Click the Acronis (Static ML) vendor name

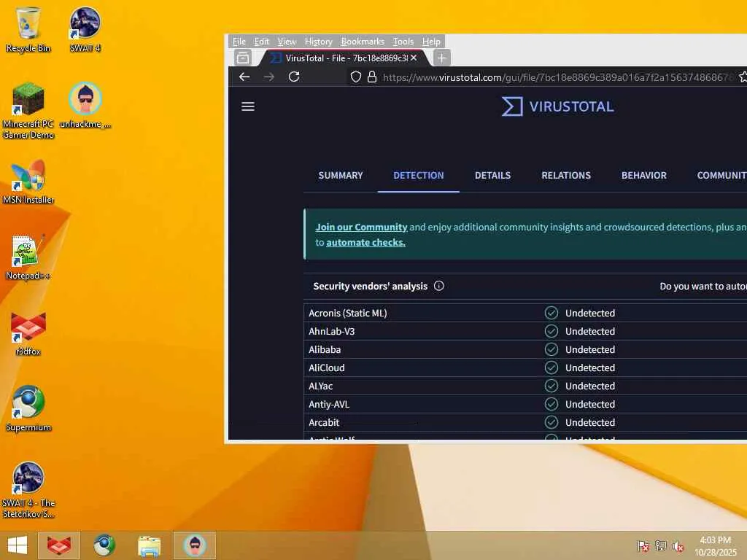coord(348,313)
